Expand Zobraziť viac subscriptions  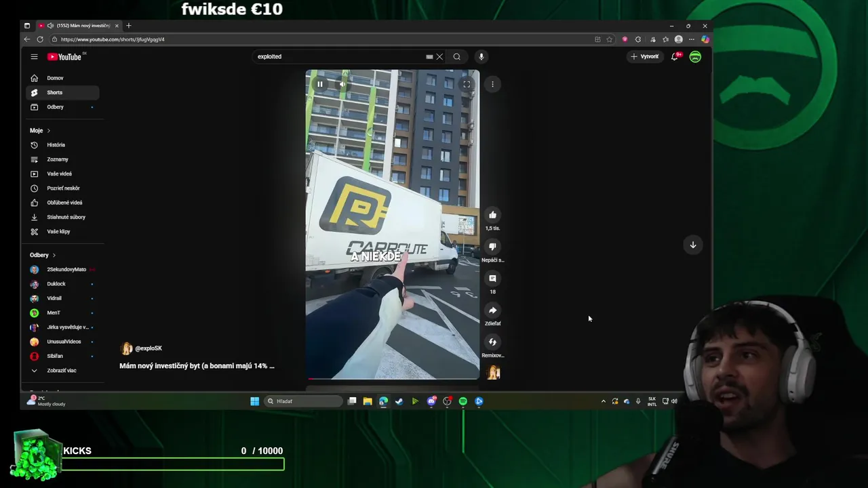tap(63, 371)
